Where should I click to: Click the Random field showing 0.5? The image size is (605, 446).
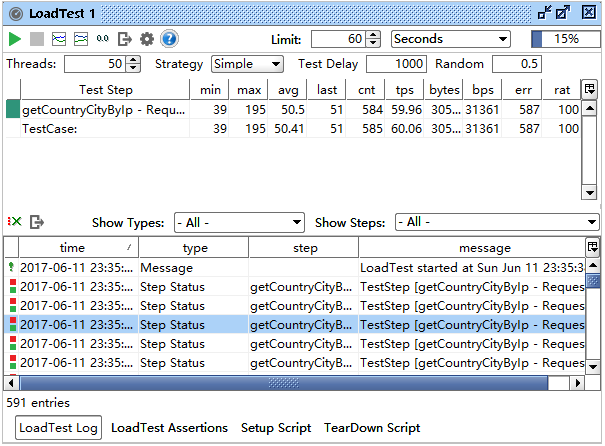pyautogui.click(x=517, y=64)
